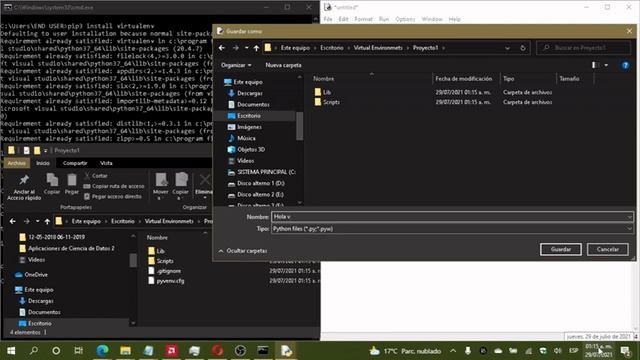This screenshot has height=360, width=640.
Task: Open Format menu in IDLE window
Action: click(363, 19)
